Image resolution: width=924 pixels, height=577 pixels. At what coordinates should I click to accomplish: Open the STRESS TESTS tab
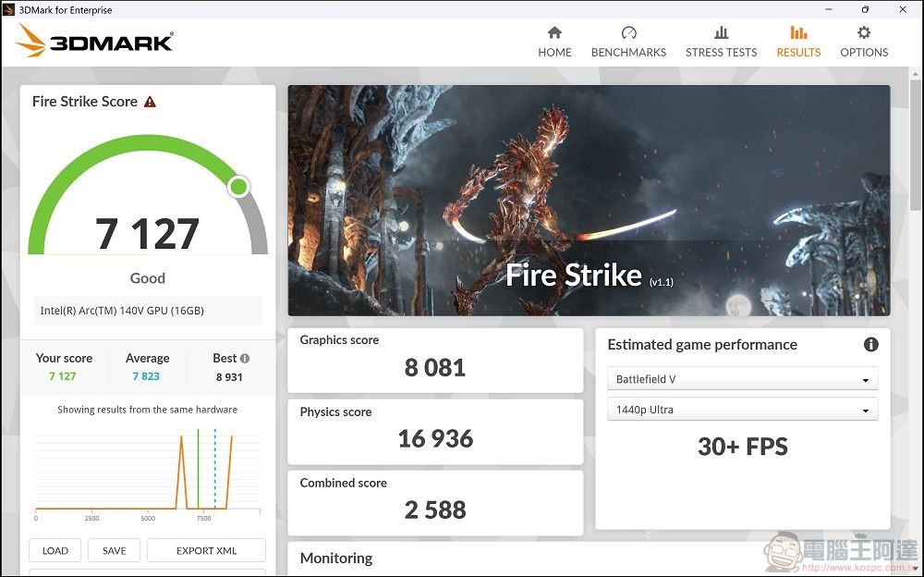pyautogui.click(x=722, y=42)
